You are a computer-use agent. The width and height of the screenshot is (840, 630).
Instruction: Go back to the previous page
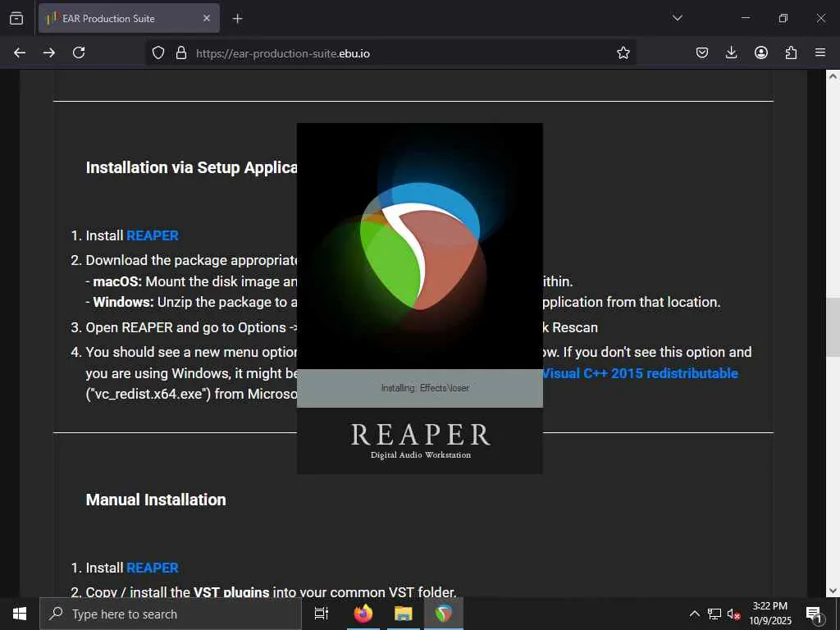[20, 52]
